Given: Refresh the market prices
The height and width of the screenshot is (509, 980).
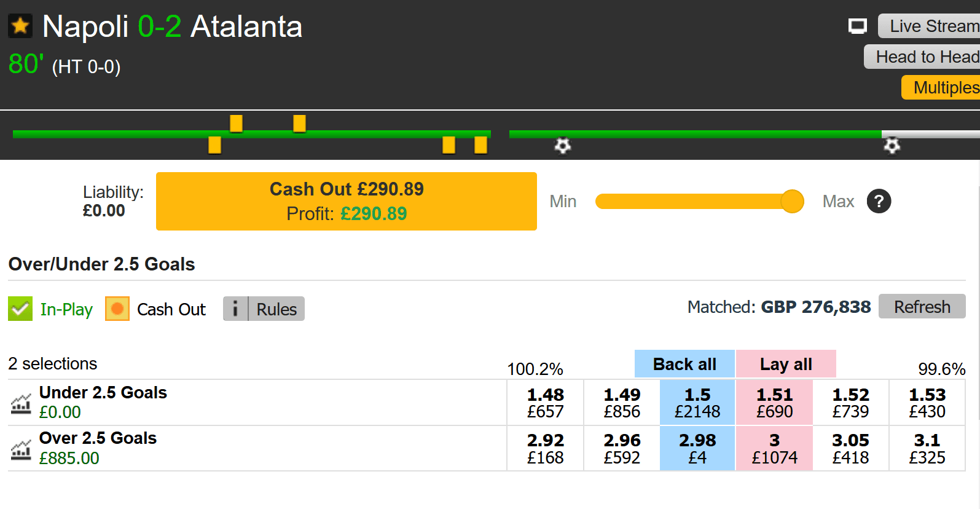Looking at the screenshot, I should [x=922, y=306].
